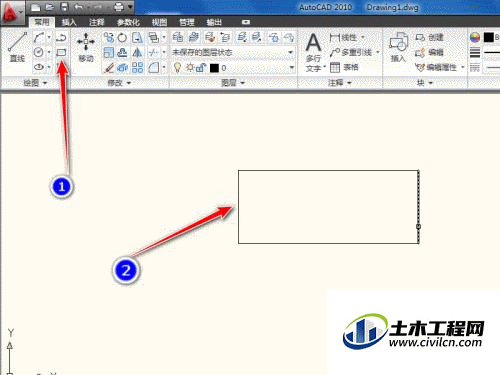Click the Undo arrow in quick access toolbar
Viewport: 500px width, 375px height.
point(79,7)
